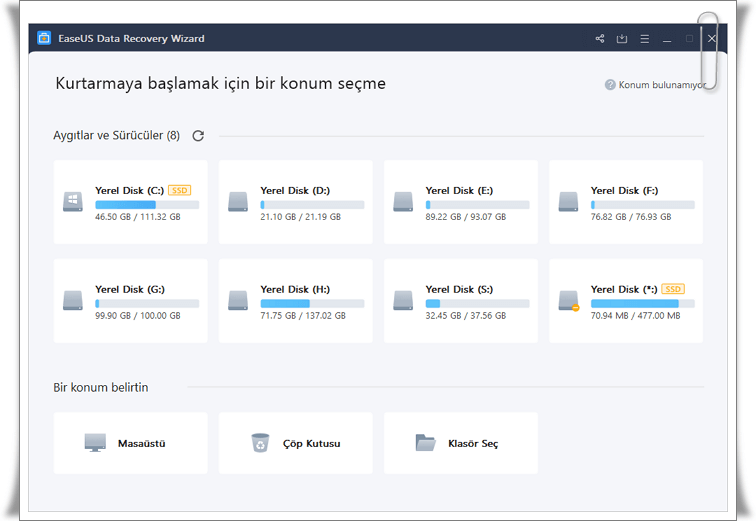Click the '46.50 GB / 111.32 GB' text
This screenshot has height=521, width=756.
click(x=138, y=217)
